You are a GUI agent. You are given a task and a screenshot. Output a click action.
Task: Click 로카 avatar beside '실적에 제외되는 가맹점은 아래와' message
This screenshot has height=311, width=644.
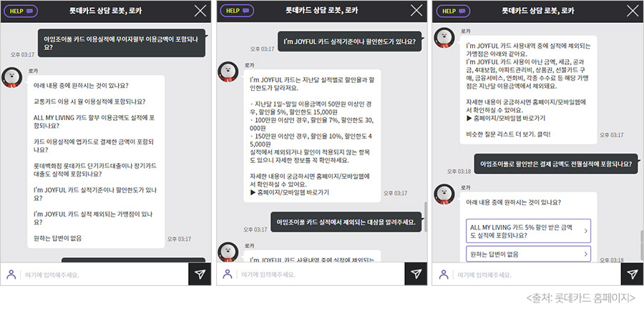pos(444,38)
